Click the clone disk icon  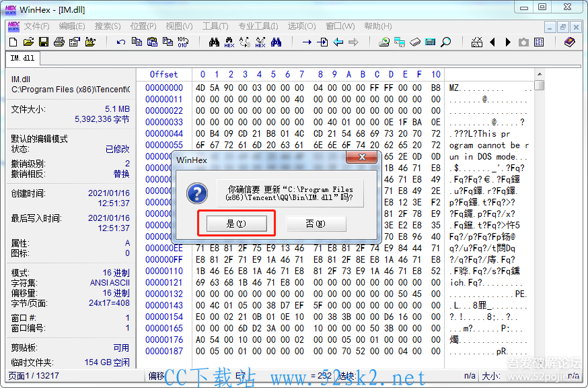tap(400, 42)
